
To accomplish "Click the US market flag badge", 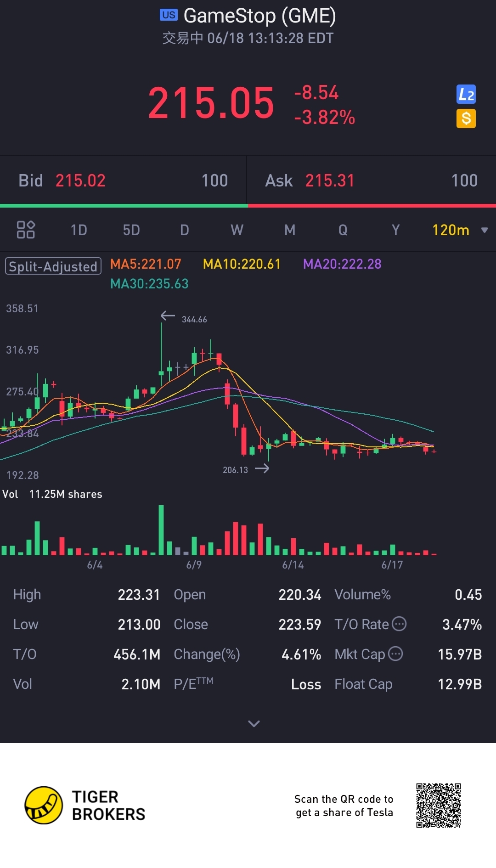I will 169,15.
